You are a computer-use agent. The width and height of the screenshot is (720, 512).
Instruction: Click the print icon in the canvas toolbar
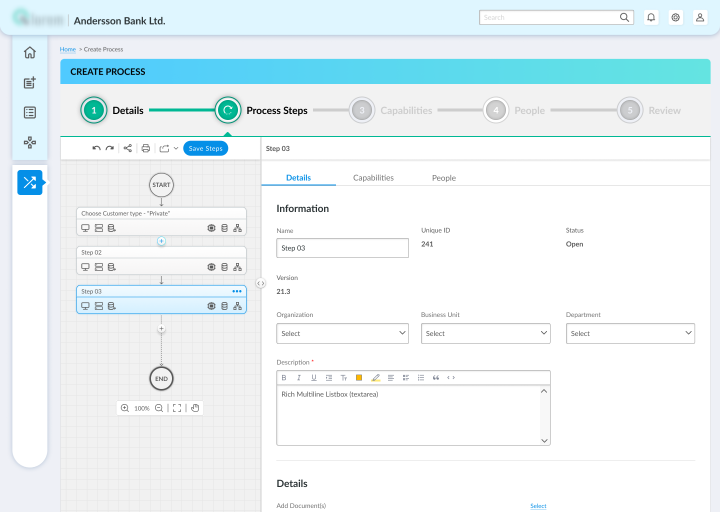[146, 148]
